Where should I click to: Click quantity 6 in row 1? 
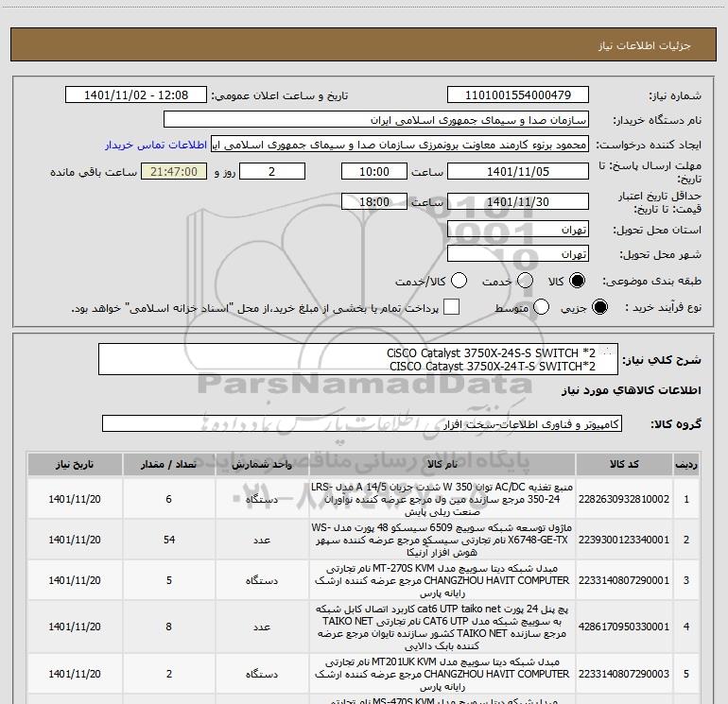[x=169, y=499]
